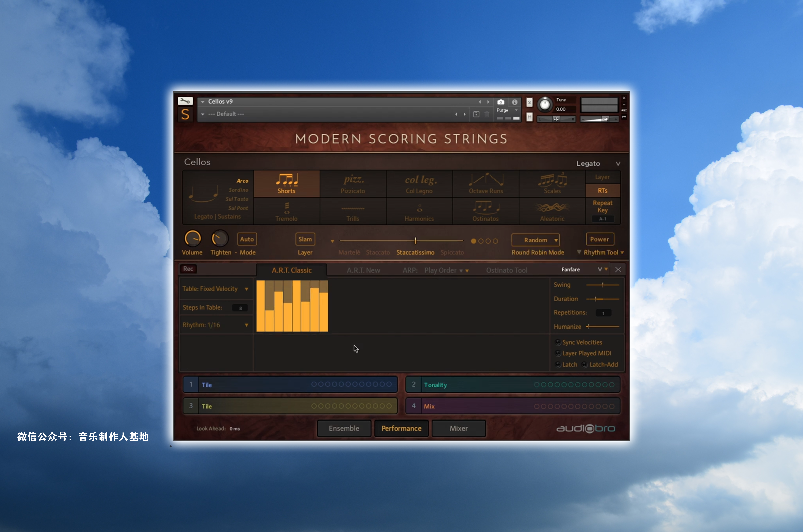
Task: Open the Legato mode dropdown
Action: (618, 164)
